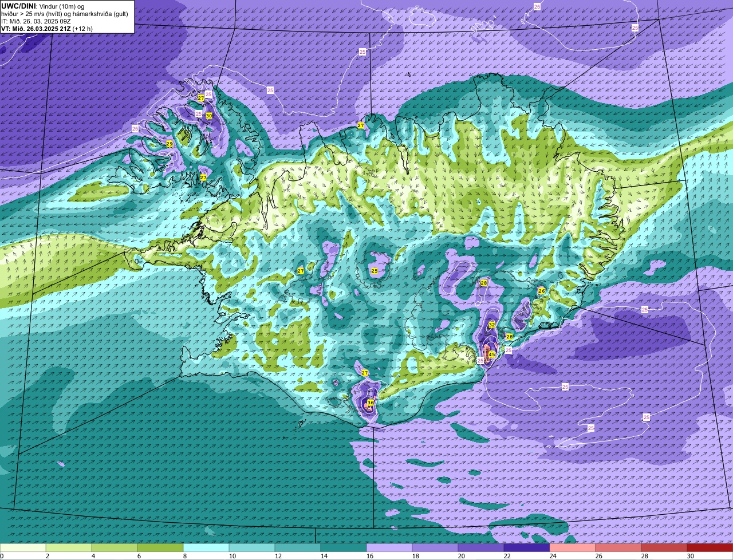Click the yellow 27 label above the 36 label
This screenshot has height=560, width=733.
point(365,373)
